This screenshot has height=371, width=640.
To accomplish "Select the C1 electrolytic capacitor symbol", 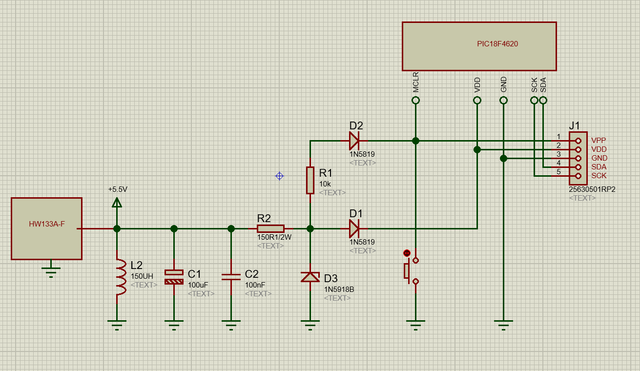I will pos(174,277).
